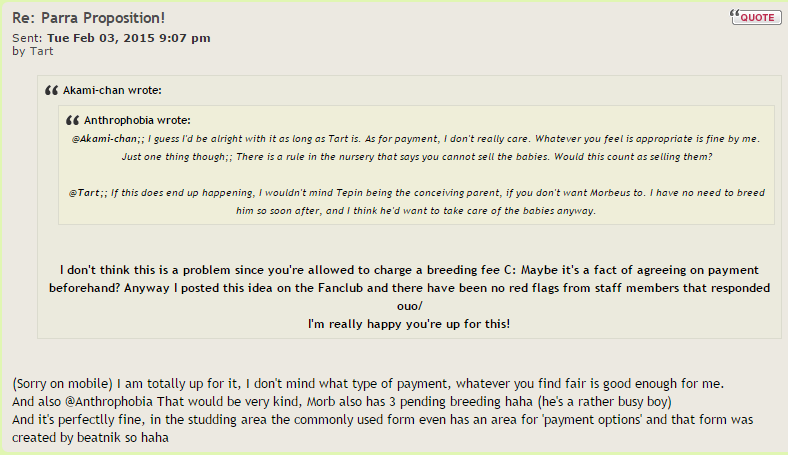The image size is (788, 455).
Task: Click the line starting '(Sorry on mobile)'
Action: tap(368, 384)
